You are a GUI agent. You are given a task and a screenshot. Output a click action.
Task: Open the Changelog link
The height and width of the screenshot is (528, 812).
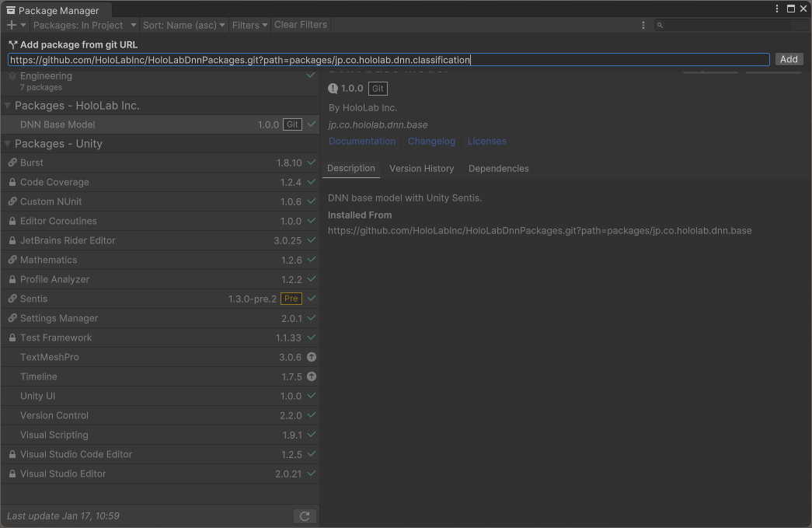coord(431,141)
